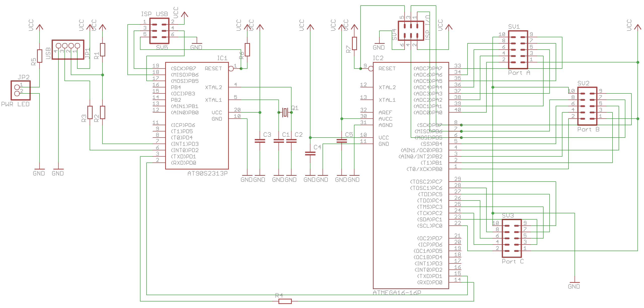Select capacitor C2
The image size is (644, 308).
tap(291, 141)
